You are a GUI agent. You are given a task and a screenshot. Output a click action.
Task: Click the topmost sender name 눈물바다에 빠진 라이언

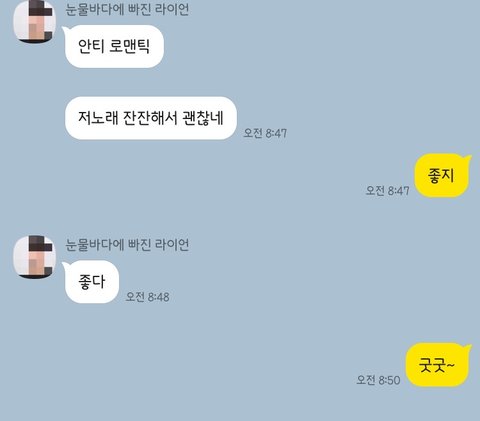tap(127, 9)
